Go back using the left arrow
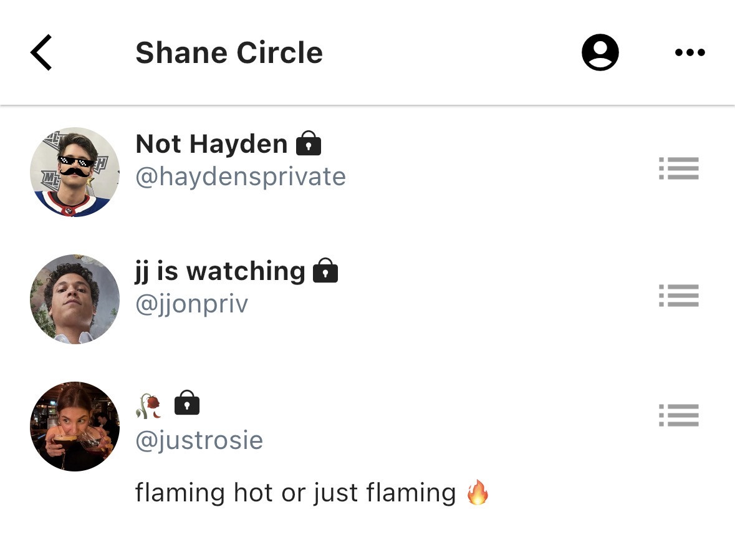This screenshot has height=560, width=735. pos(41,52)
